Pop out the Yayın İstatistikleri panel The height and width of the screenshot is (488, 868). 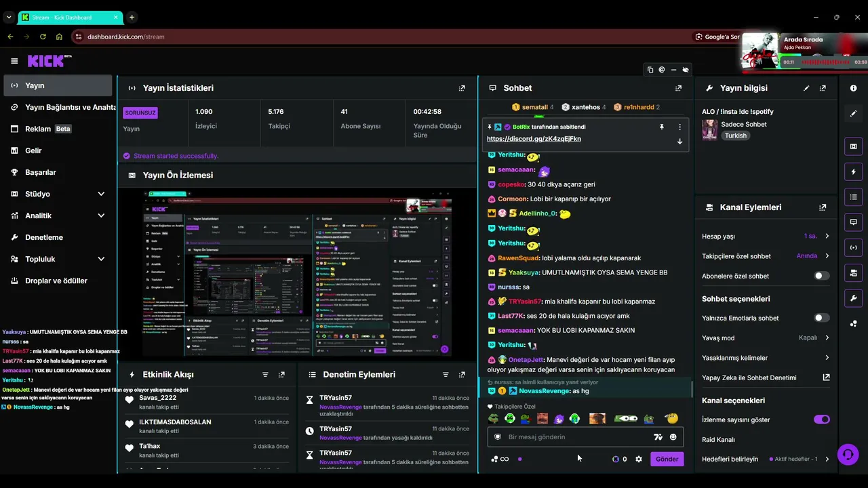[x=462, y=88]
